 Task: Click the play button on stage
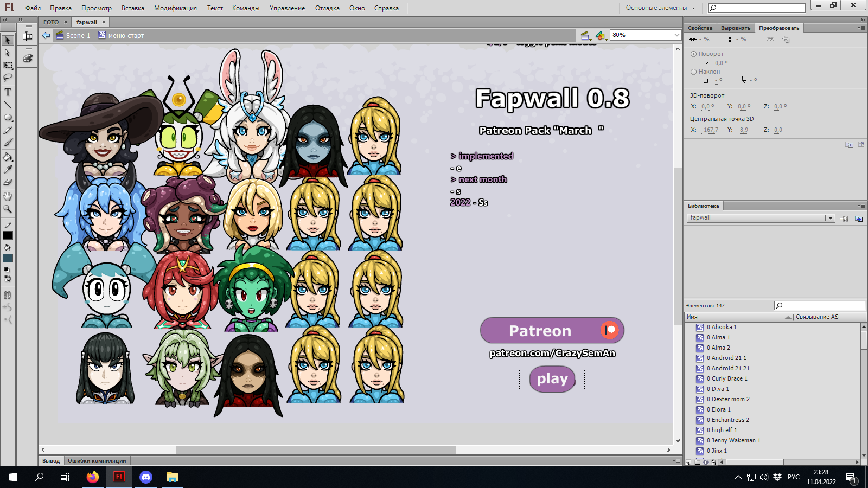coord(552,379)
